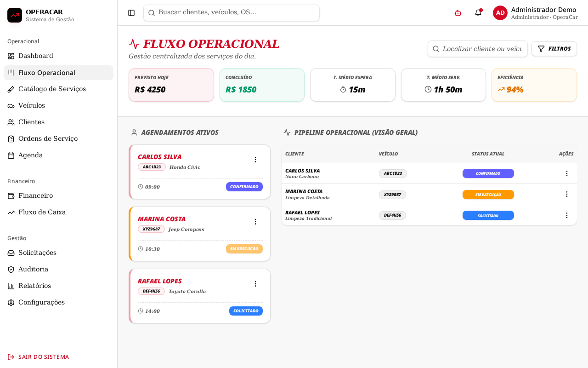Go to Relatórios
This screenshot has height=368, width=588.
[x=58, y=286]
